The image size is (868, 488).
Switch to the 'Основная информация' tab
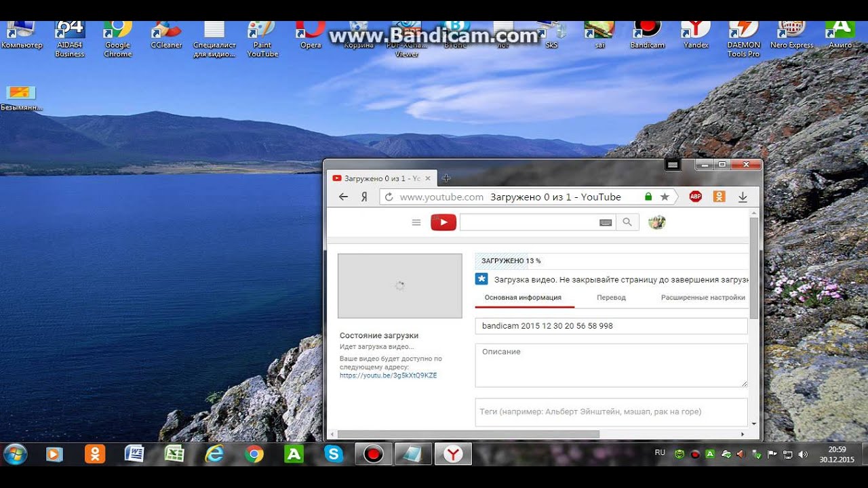(523, 298)
